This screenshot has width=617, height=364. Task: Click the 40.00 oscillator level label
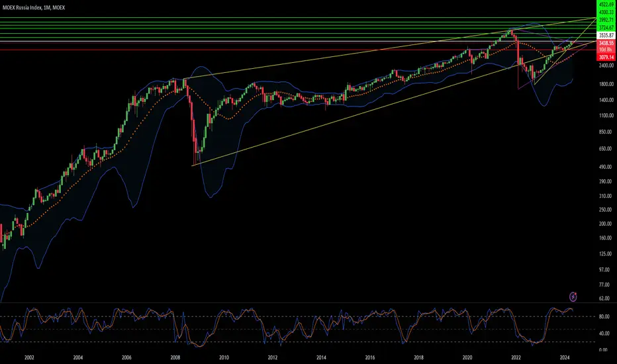tap(604, 334)
